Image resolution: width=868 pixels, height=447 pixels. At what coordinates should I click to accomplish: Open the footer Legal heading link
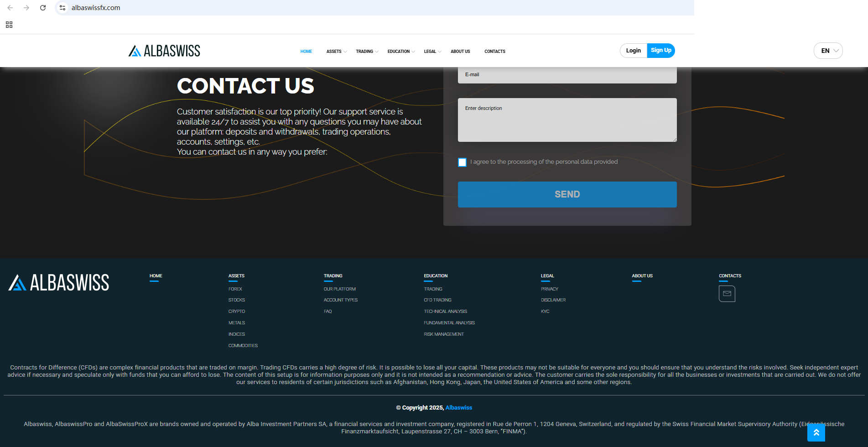click(547, 276)
